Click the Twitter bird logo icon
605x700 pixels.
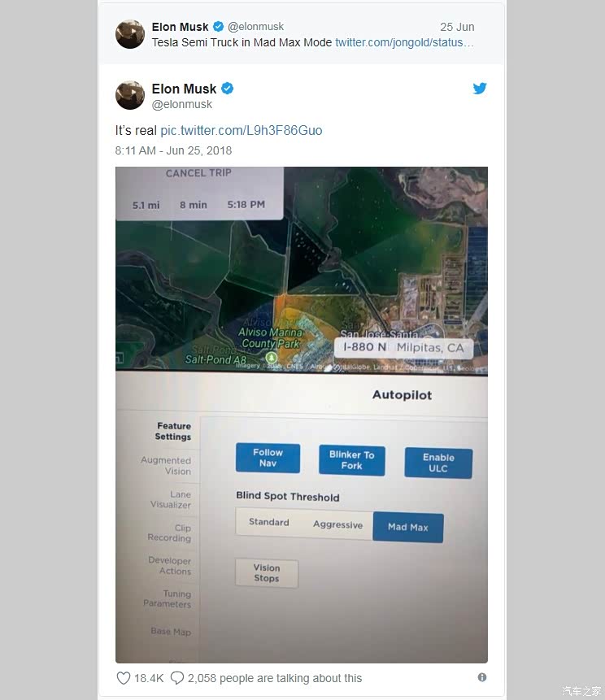(x=480, y=89)
